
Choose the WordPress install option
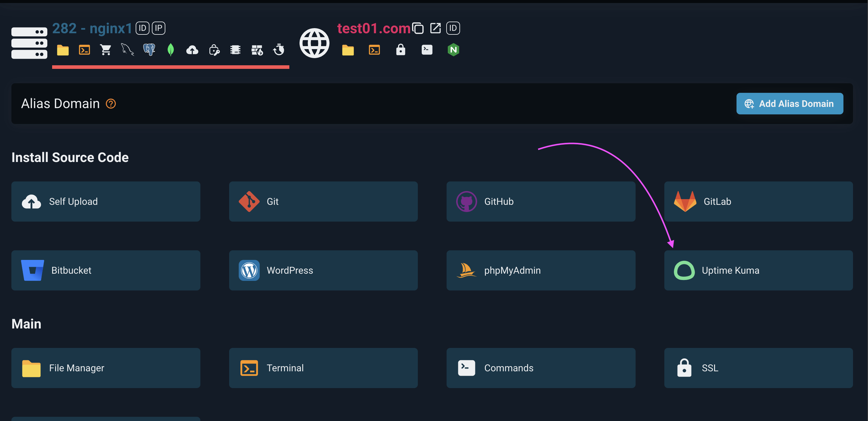(x=323, y=270)
